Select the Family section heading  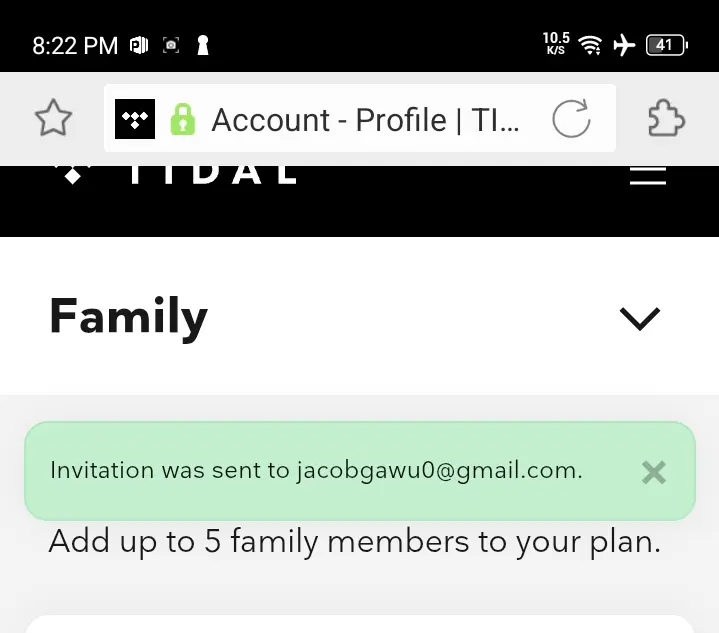128,317
